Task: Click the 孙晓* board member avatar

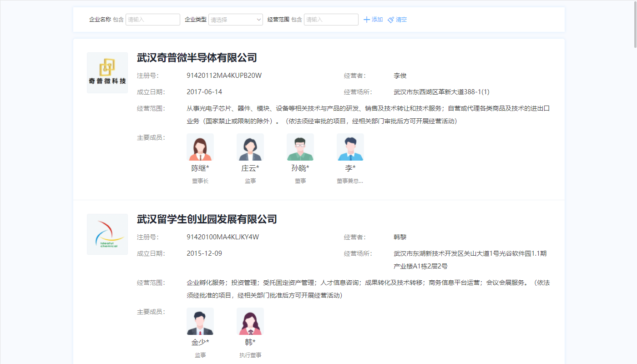Action: click(x=300, y=147)
